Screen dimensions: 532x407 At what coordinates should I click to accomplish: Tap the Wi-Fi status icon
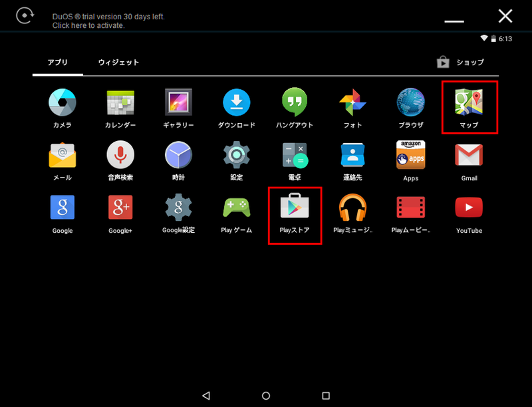coord(484,38)
